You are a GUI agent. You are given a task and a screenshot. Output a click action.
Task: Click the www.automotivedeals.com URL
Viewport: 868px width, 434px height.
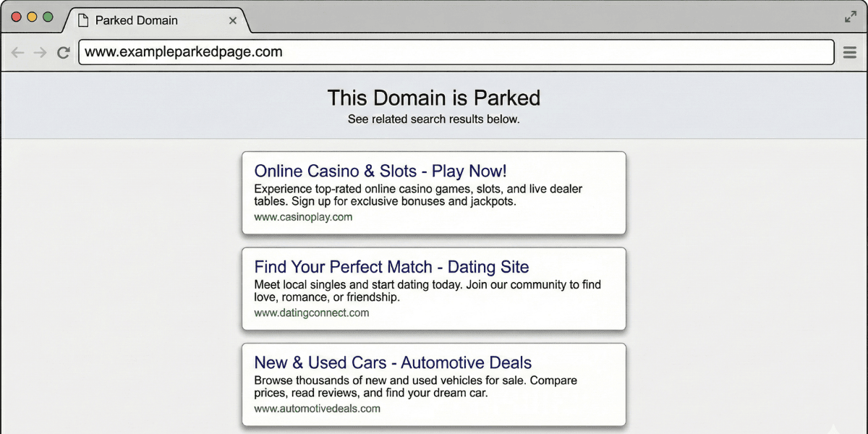(x=315, y=408)
